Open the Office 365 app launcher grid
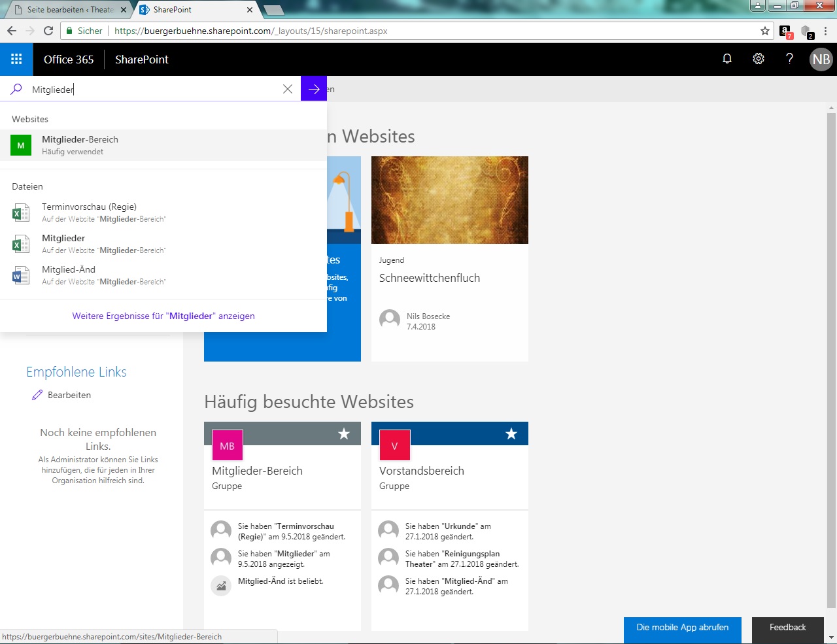837x644 pixels. click(x=16, y=59)
